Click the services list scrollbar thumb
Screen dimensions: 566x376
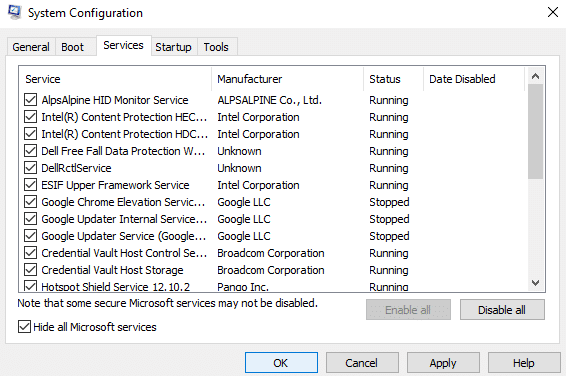tap(535, 131)
